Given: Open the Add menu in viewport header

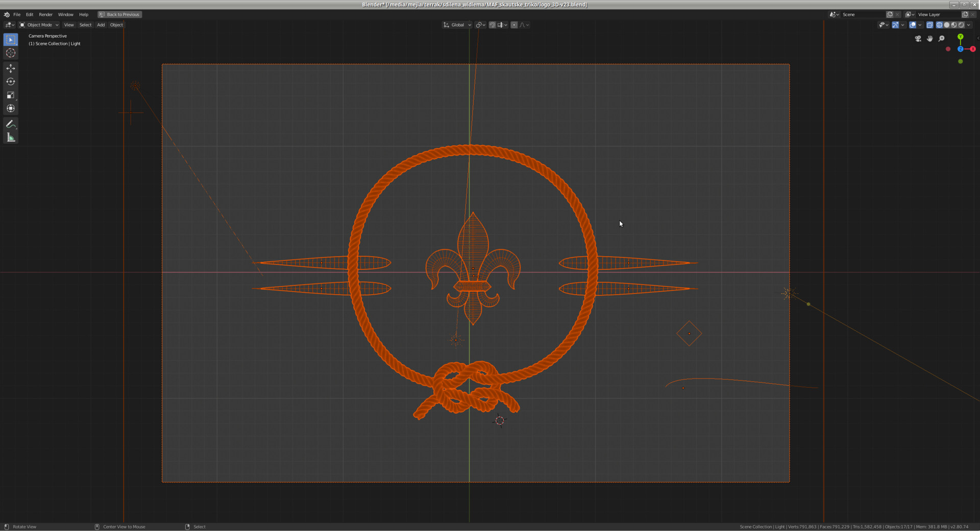Looking at the screenshot, I should coord(101,25).
